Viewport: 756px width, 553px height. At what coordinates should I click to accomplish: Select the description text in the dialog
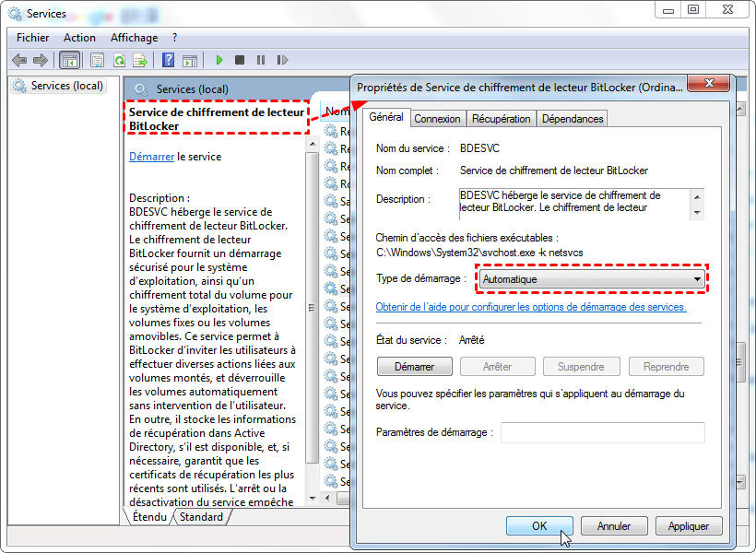(x=574, y=202)
